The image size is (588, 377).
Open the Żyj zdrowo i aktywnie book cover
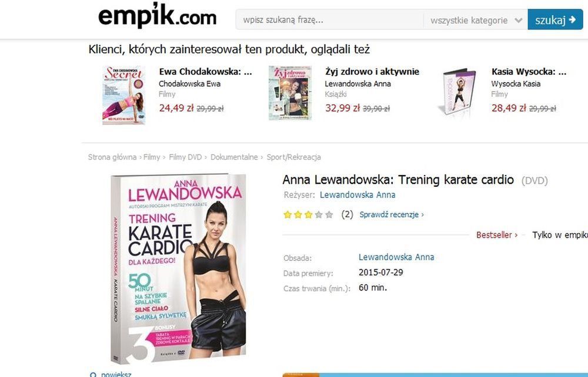point(290,93)
